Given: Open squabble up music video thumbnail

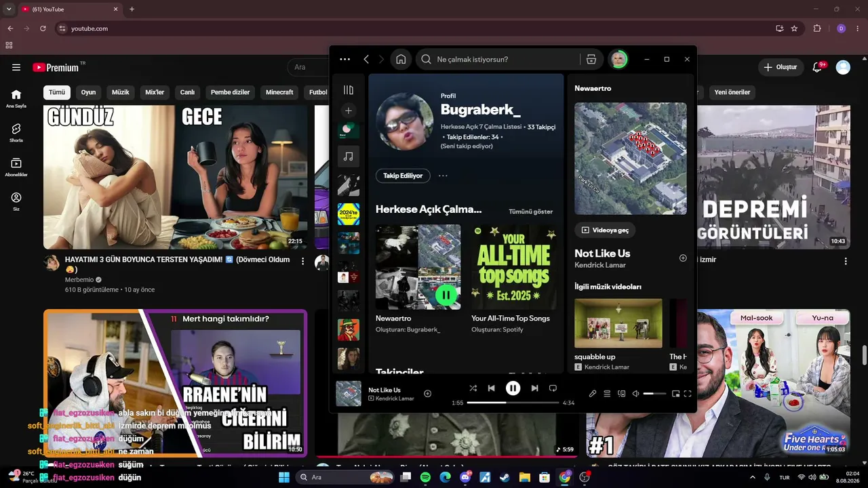Looking at the screenshot, I should click(618, 323).
